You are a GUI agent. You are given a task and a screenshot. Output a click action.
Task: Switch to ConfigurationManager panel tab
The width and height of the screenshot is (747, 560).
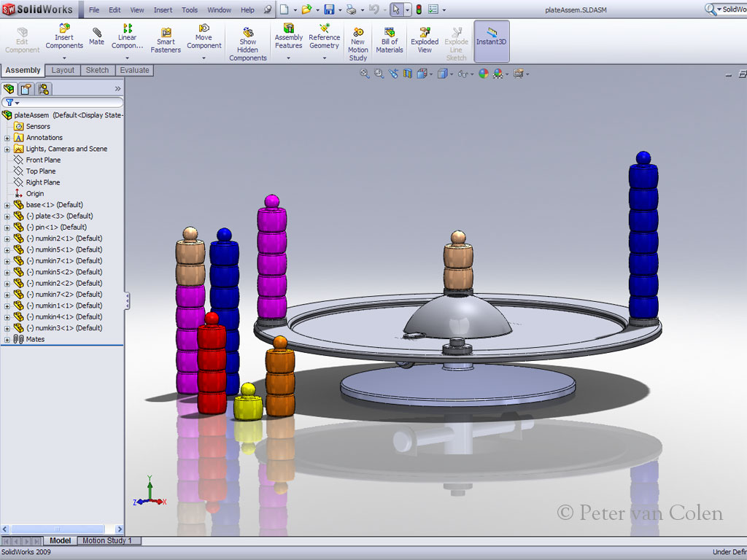tap(43, 89)
